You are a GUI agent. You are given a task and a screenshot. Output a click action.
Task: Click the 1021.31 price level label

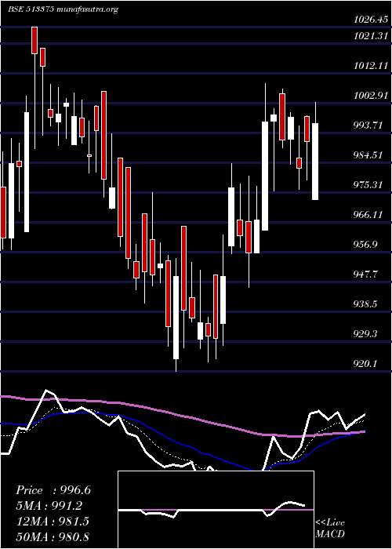[x=372, y=35]
